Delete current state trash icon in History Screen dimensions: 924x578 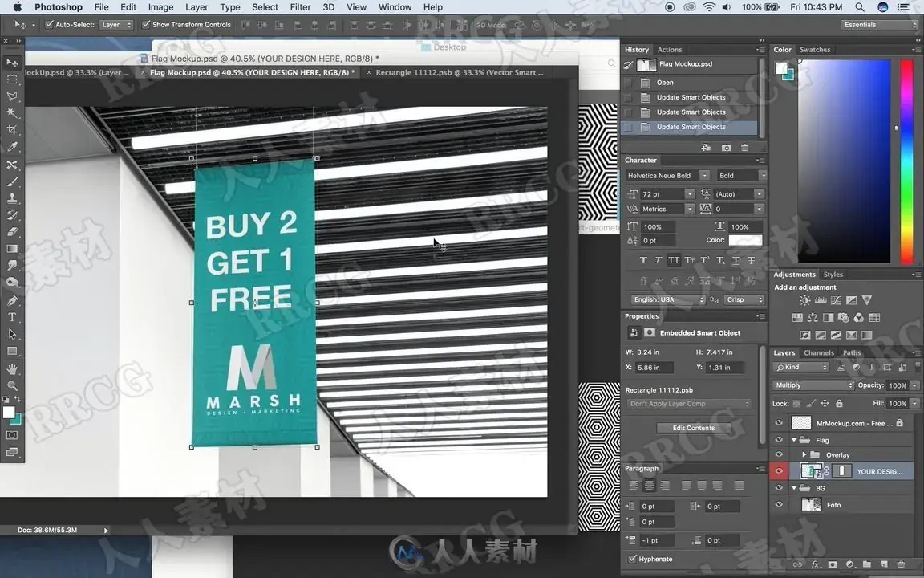745,148
